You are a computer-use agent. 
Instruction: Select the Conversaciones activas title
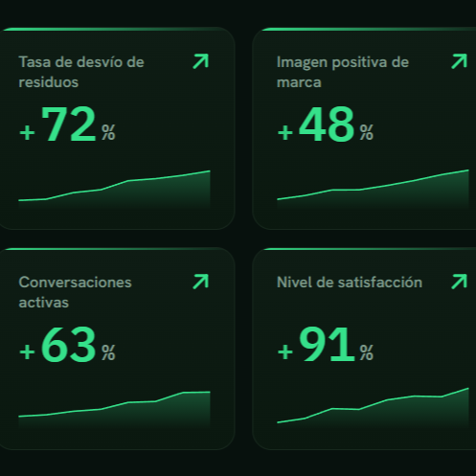tap(75, 292)
